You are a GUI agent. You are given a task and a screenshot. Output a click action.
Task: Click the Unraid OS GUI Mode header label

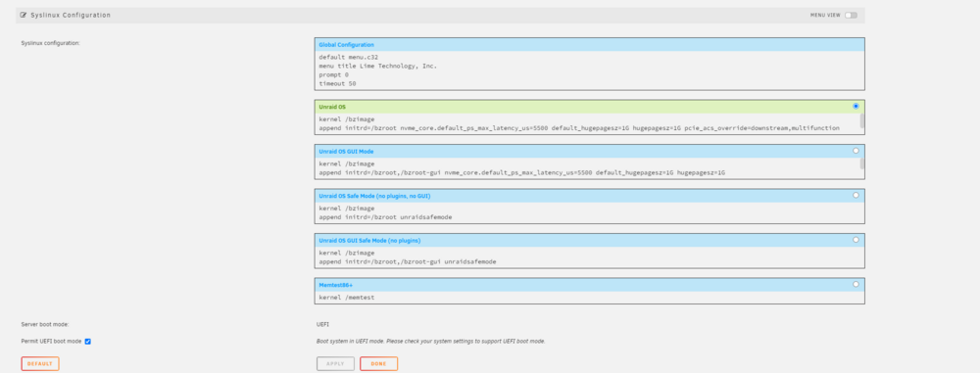tap(346, 151)
